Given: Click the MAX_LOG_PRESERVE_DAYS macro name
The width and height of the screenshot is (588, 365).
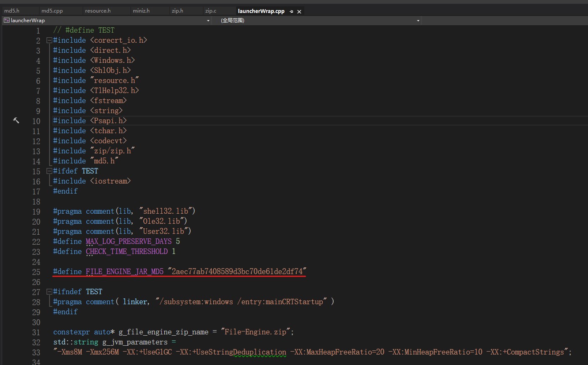Looking at the screenshot, I should pyautogui.click(x=129, y=241).
